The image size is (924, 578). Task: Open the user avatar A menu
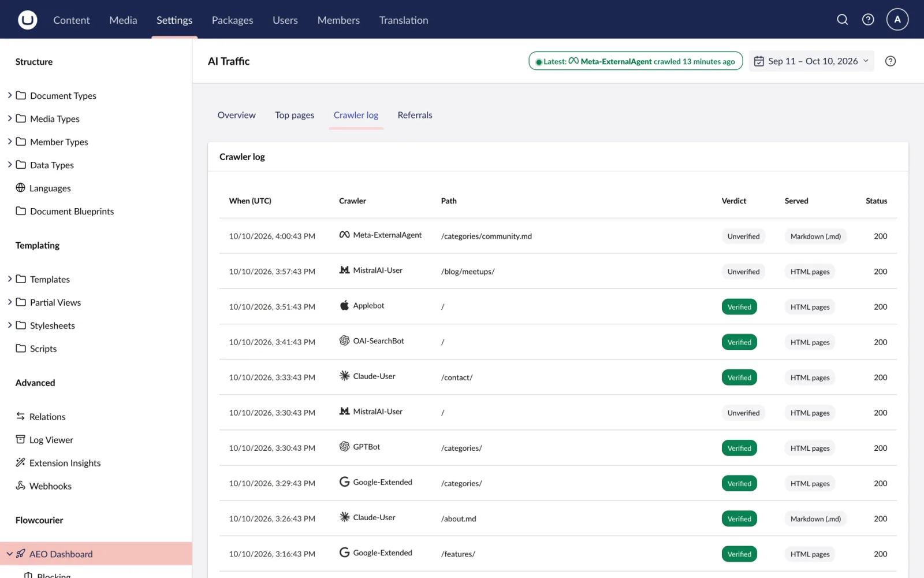pyautogui.click(x=897, y=20)
